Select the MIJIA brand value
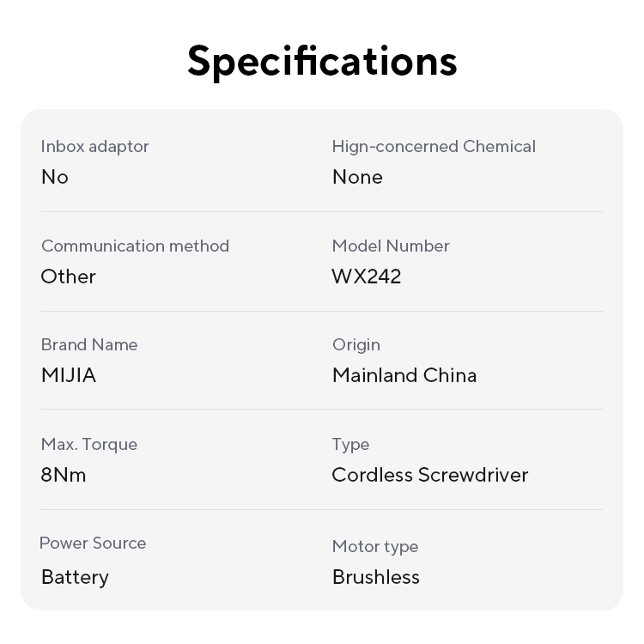This screenshot has width=644, height=644. pyautogui.click(x=69, y=375)
